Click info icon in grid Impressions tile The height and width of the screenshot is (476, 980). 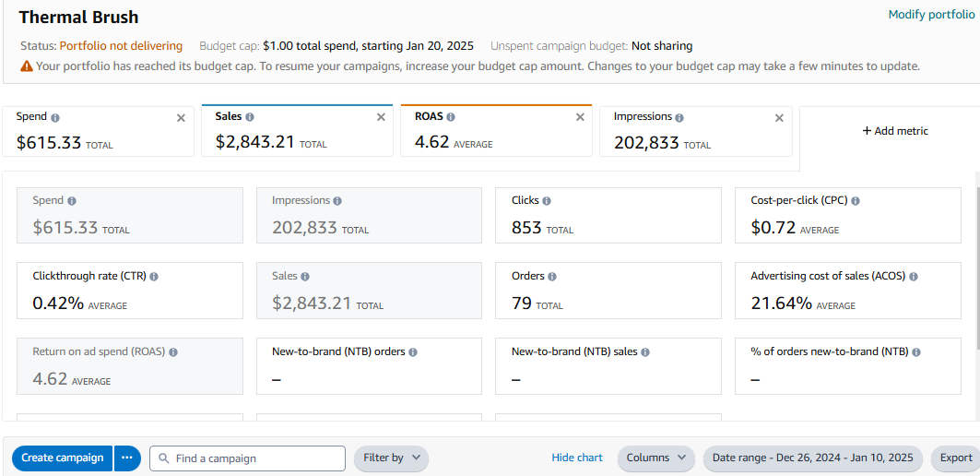pos(337,201)
